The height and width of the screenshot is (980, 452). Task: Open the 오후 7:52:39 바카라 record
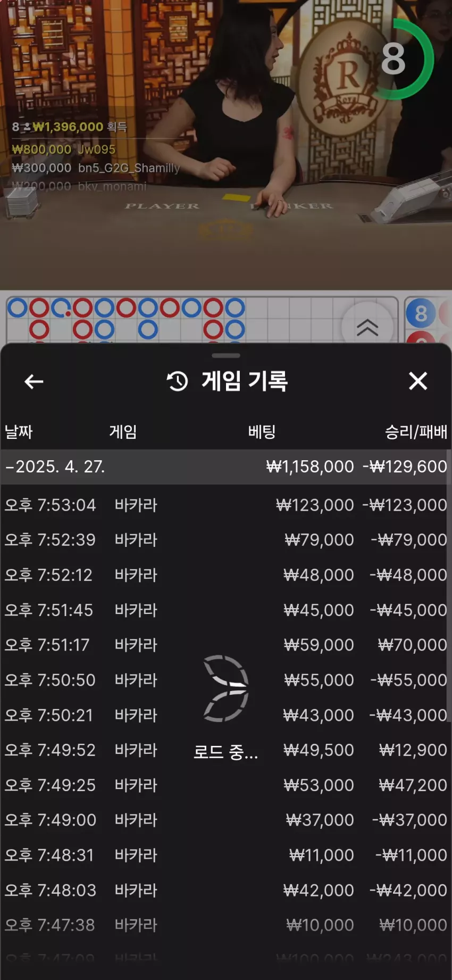coord(226,540)
